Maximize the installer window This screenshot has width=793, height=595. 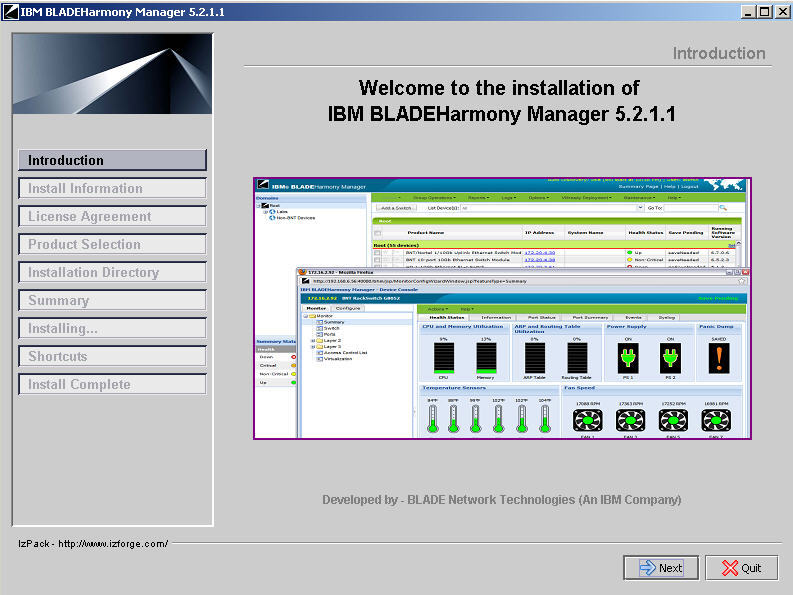coord(765,12)
